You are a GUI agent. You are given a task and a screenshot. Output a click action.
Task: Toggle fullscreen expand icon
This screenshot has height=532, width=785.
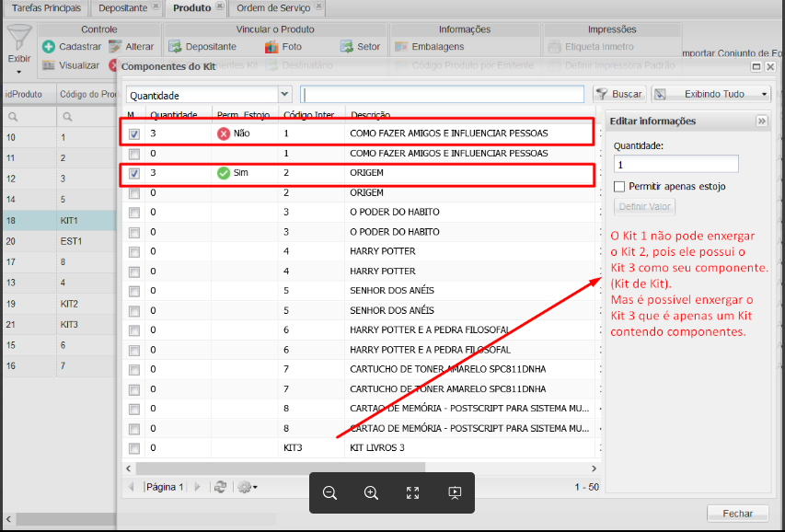[x=412, y=493]
